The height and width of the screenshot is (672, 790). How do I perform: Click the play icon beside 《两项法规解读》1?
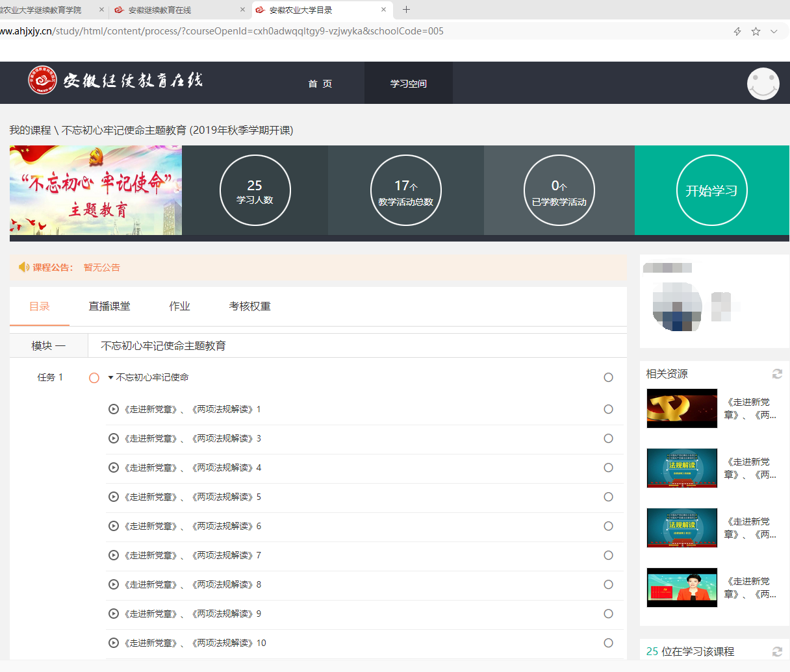click(114, 409)
